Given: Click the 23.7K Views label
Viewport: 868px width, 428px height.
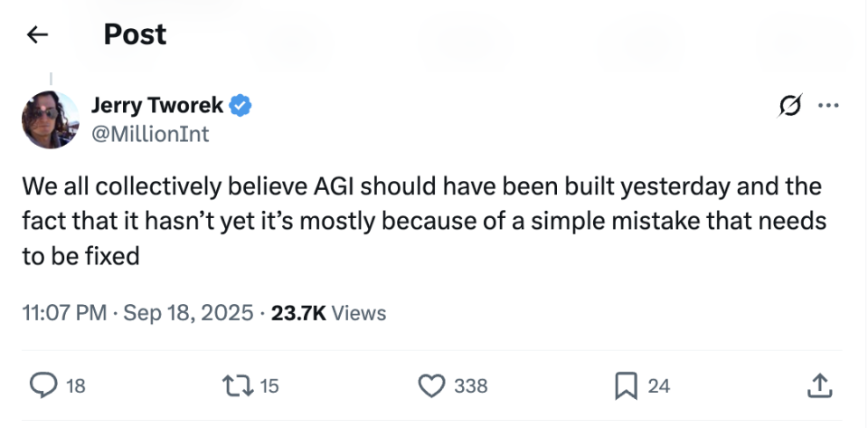Looking at the screenshot, I should [328, 313].
